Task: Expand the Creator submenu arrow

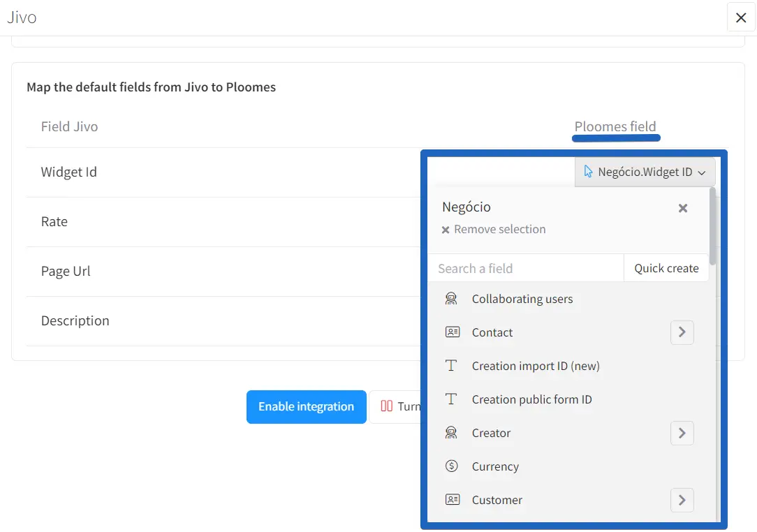Action: pos(682,433)
